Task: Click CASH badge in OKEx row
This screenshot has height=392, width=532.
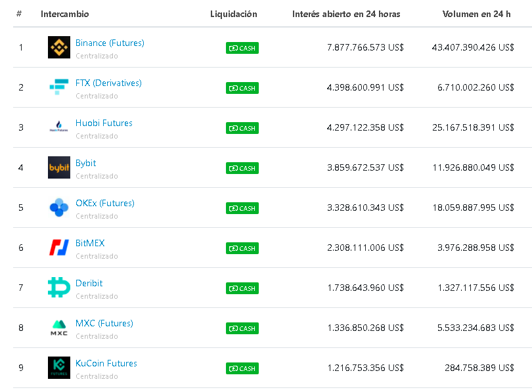Action: (242, 208)
